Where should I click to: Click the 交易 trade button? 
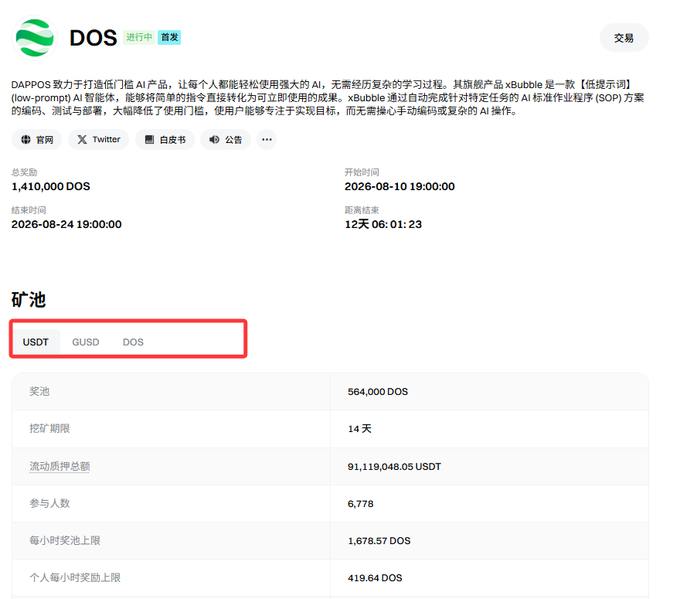coord(624,38)
